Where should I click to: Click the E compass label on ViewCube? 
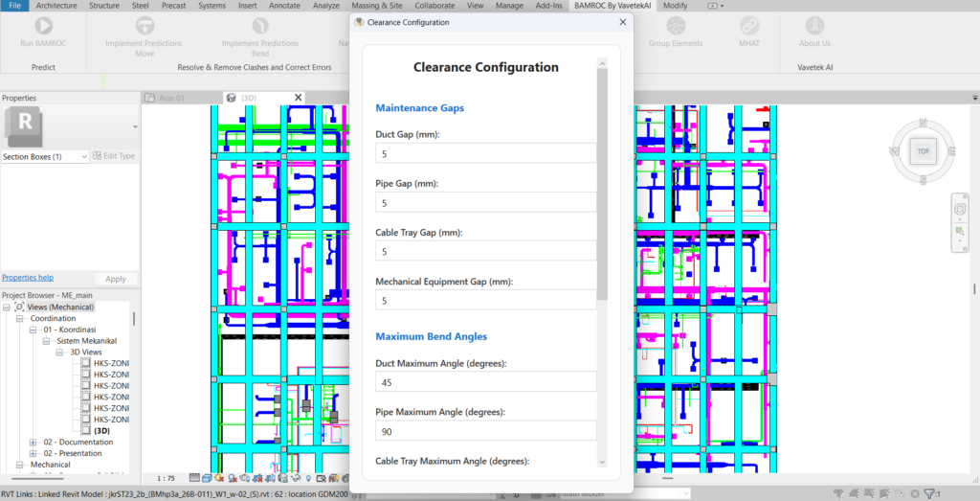point(952,151)
